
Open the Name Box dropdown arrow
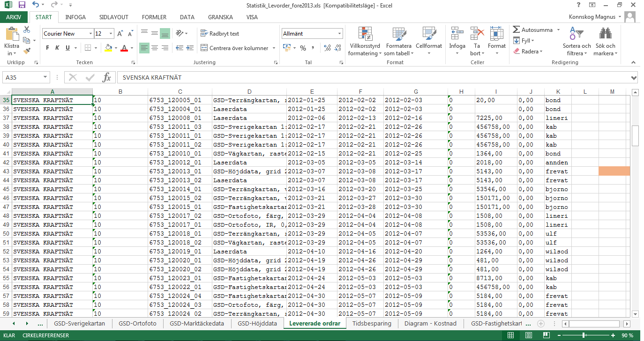click(x=45, y=77)
